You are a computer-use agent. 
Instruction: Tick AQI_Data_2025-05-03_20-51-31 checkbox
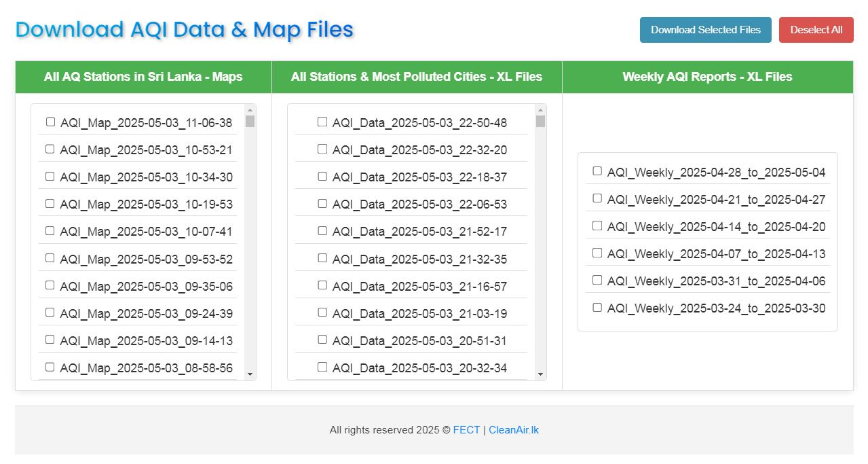(x=322, y=340)
